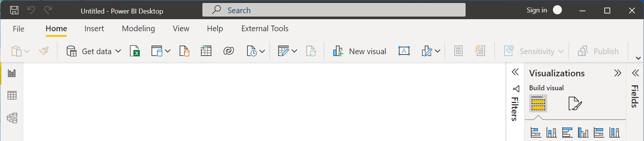Click Sign in at the title bar
Image resolution: width=644 pixels, height=141 pixels.
(x=536, y=10)
